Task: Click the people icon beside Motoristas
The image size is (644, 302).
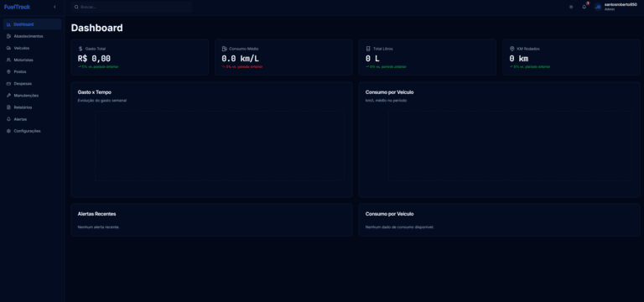Action: [x=8, y=60]
